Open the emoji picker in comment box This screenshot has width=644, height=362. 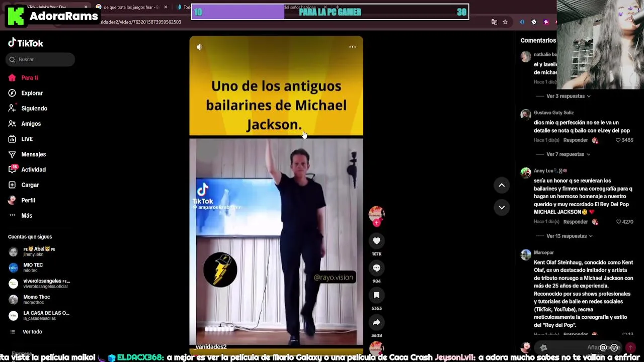point(614,347)
